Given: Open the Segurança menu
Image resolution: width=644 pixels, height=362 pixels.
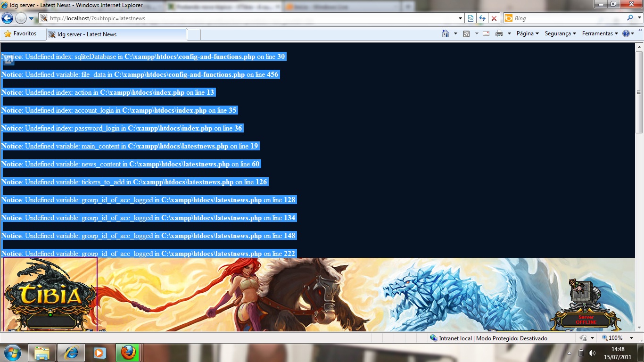Looking at the screenshot, I should pyautogui.click(x=561, y=33).
